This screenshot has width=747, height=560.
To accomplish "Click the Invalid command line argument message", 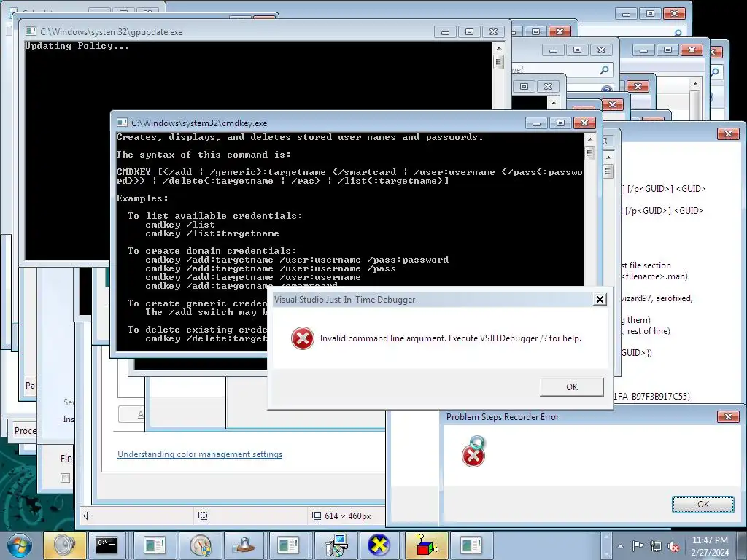I will [450, 338].
